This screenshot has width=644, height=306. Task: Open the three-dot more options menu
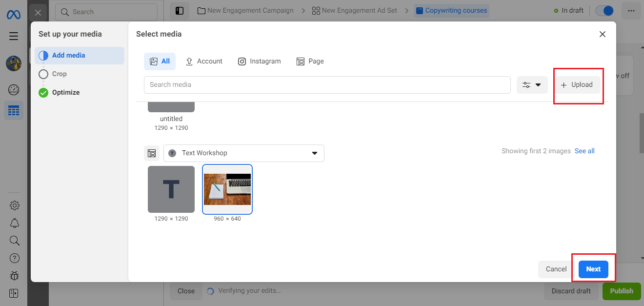click(x=630, y=11)
